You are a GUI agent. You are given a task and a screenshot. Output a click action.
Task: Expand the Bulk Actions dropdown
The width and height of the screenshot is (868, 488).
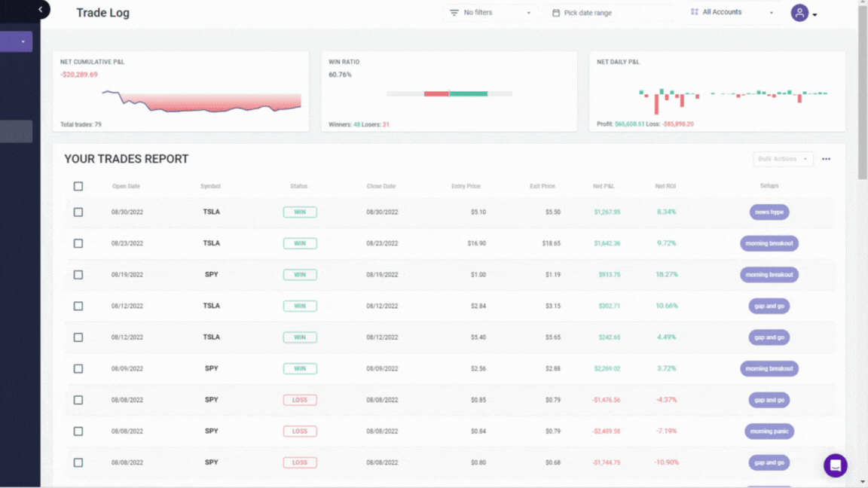[783, 159]
